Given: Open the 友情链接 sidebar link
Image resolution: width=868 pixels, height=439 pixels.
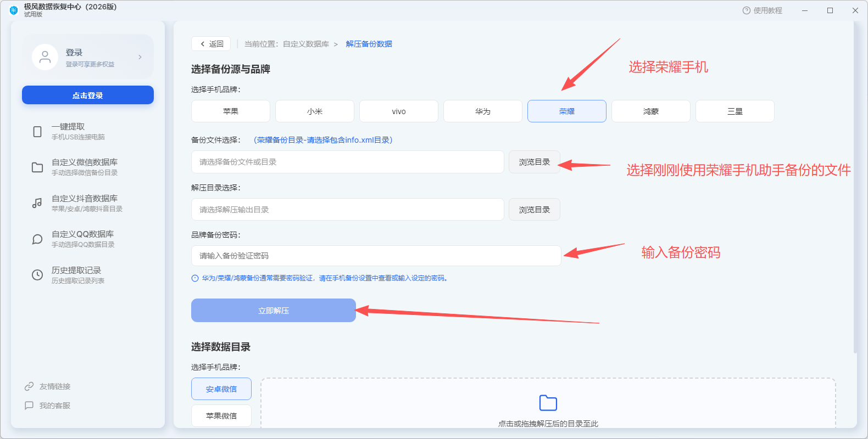Looking at the screenshot, I should tap(48, 386).
